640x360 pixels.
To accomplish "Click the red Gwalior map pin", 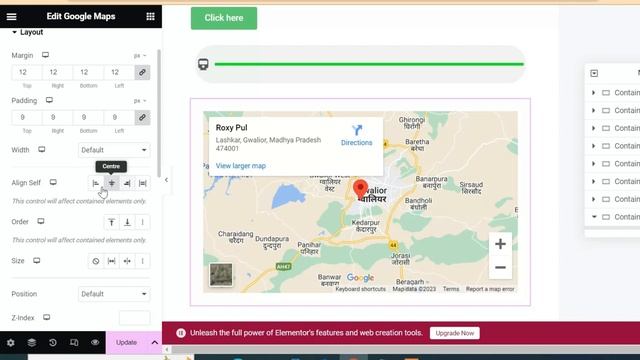I will tap(360, 189).
